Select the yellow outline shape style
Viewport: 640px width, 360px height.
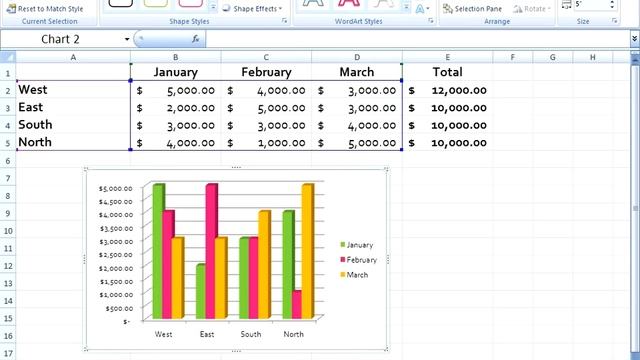coord(156,3)
